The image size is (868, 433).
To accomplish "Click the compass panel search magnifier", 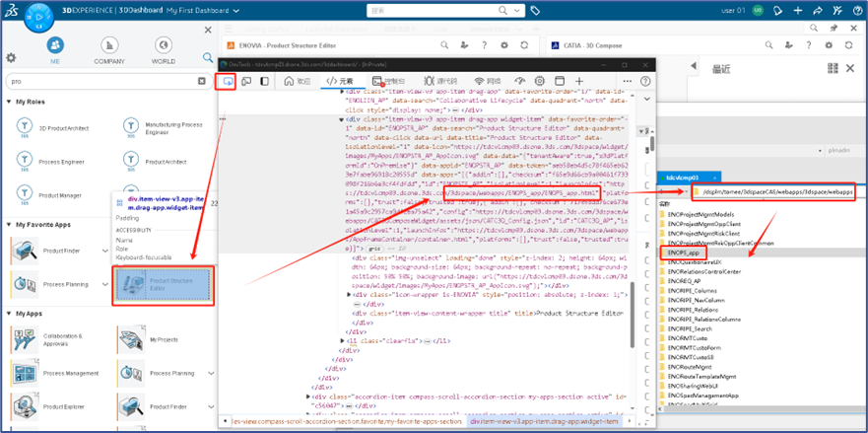I will 208,57.
